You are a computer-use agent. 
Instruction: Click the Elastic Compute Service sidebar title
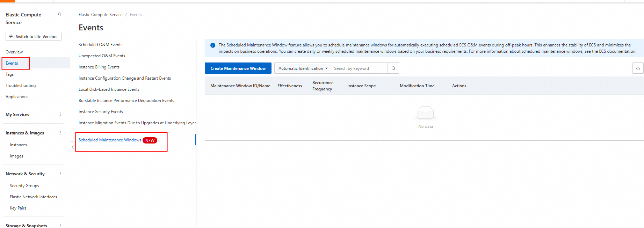tap(23, 19)
